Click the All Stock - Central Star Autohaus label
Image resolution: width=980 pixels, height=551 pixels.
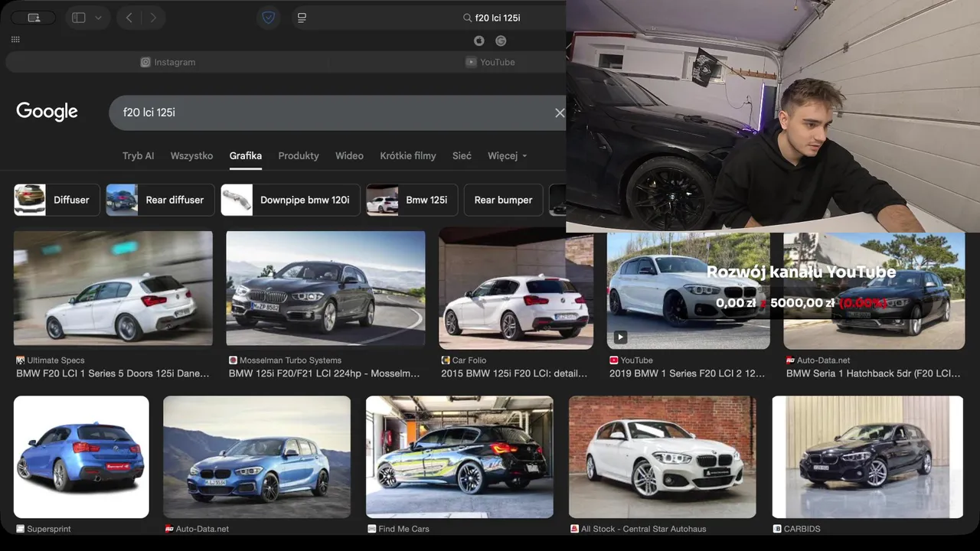point(639,529)
